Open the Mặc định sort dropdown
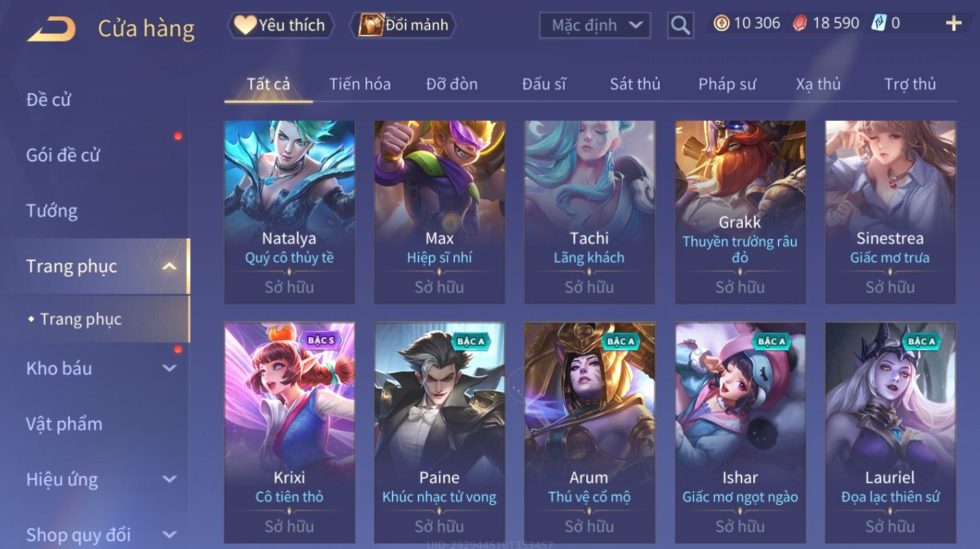980x549 pixels. [x=595, y=25]
